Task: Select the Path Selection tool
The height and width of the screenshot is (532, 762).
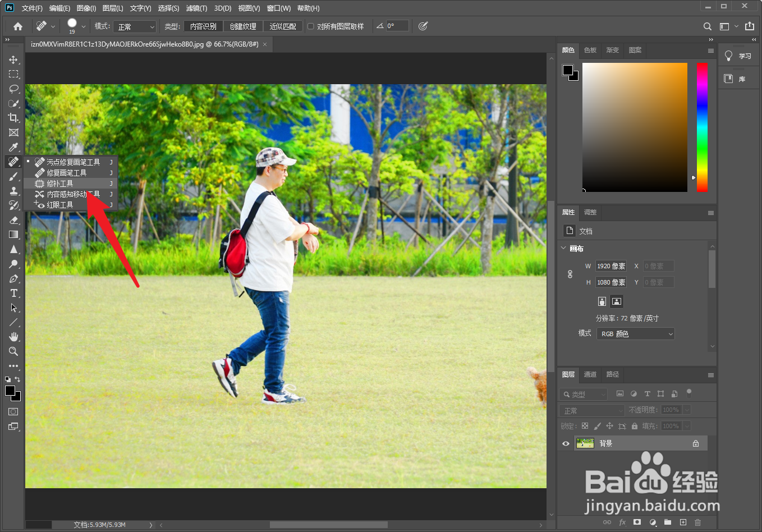Action: [x=13, y=308]
